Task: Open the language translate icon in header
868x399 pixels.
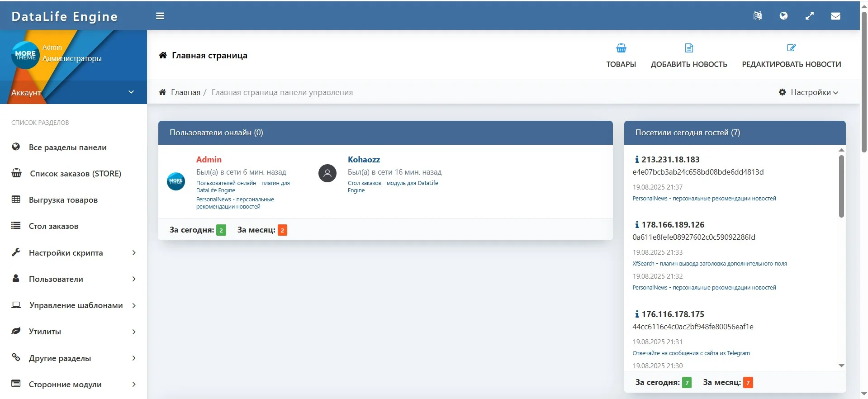Action: tap(758, 16)
